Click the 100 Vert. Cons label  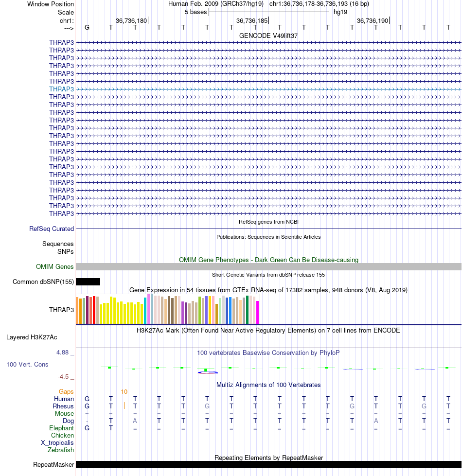click(27, 364)
